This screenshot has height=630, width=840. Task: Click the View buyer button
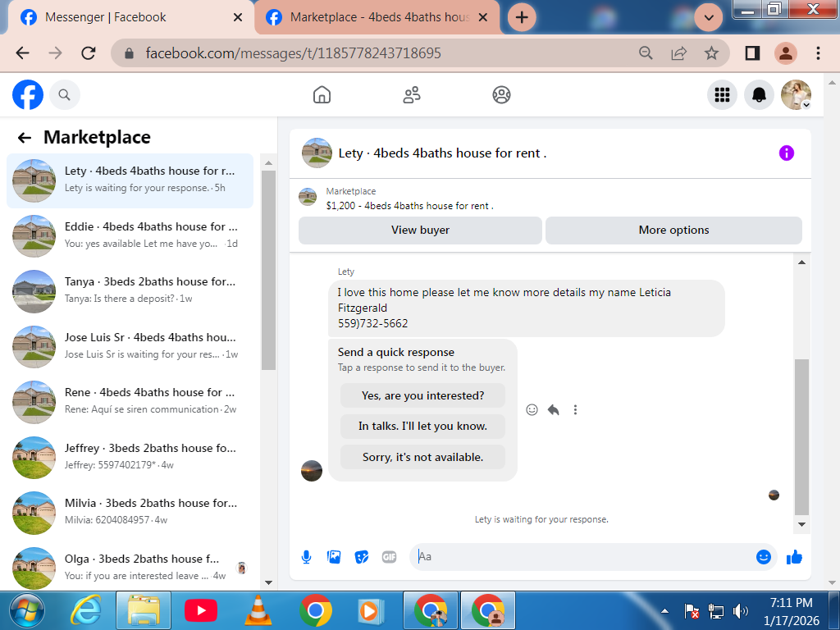420,231
